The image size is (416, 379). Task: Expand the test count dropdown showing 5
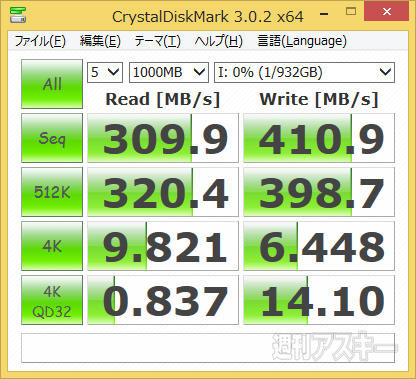click(x=105, y=72)
